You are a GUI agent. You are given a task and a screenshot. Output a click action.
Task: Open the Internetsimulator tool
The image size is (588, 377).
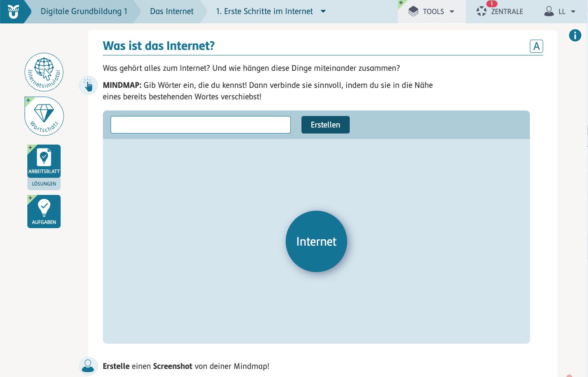pos(44,72)
